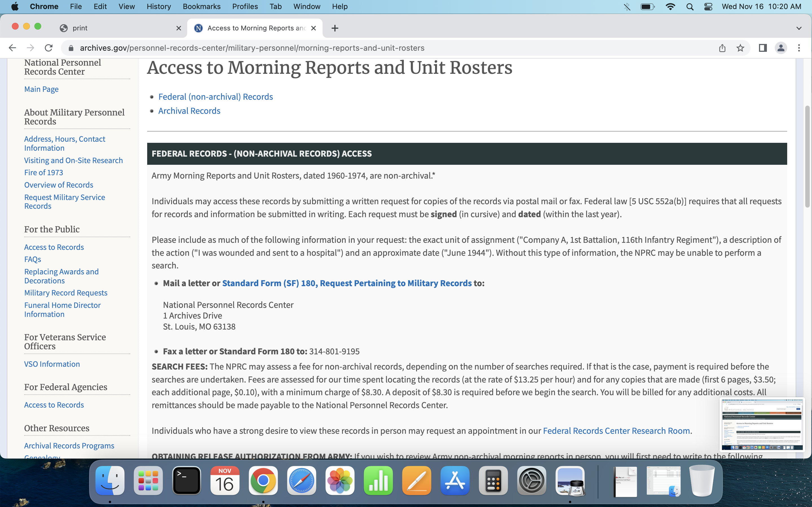Viewport: 812px width, 507px height.
Task: Click the share page icon in address bar
Action: [x=722, y=48]
